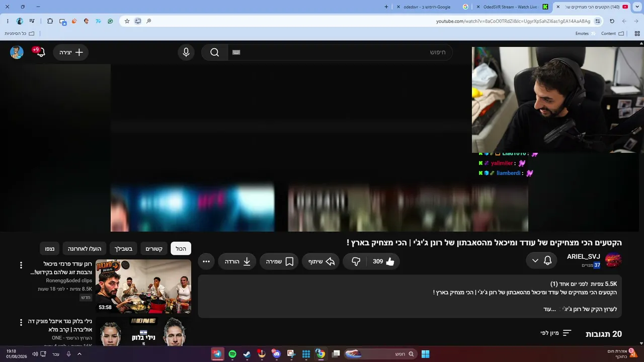Click the YouTube voice search microphone icon
Screen dimensions: 644x362
pyautogui.click(x=186, y=52)
